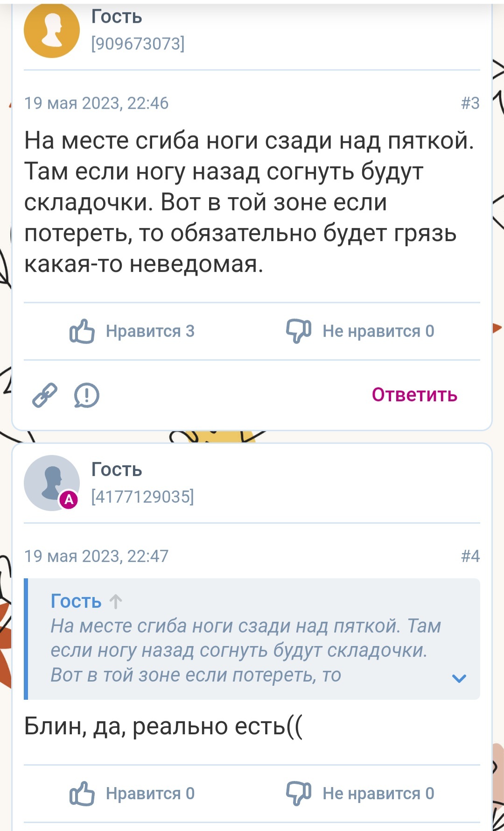Select guest ID [4177129035]
This screenshot has width=504, height=831.
click(142, 497)
